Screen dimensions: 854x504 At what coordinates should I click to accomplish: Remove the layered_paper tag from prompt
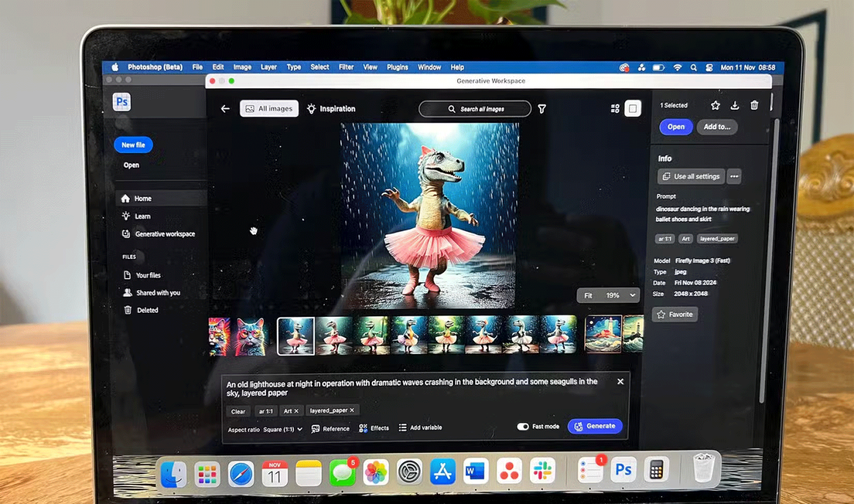[352, 411]
